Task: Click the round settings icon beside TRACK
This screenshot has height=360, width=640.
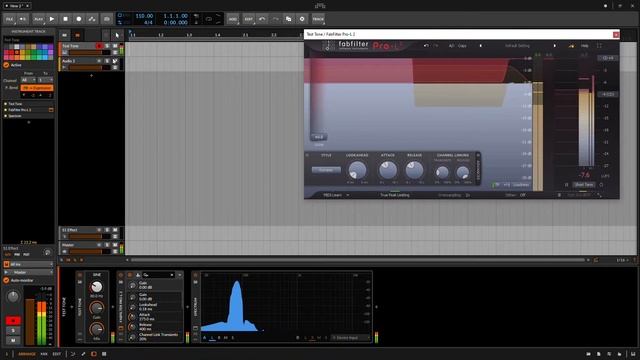Action: (302, 19)
